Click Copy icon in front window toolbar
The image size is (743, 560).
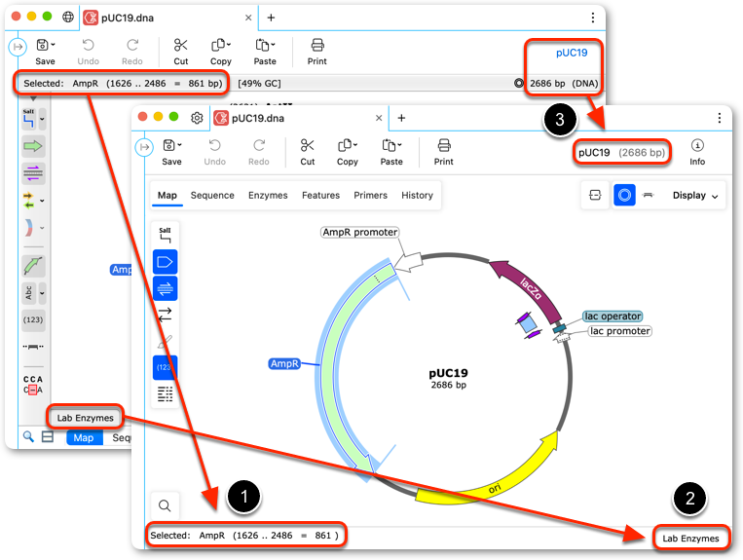(345, 145)
